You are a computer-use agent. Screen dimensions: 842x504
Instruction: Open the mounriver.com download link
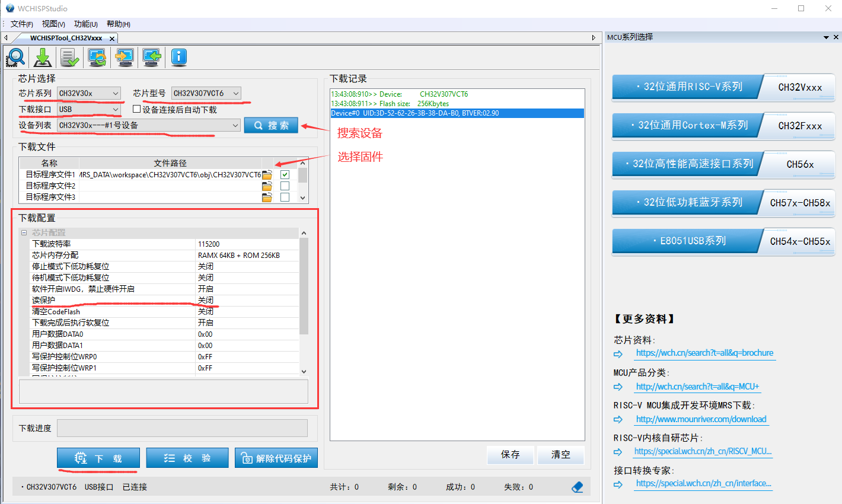(x=701, y=419)
